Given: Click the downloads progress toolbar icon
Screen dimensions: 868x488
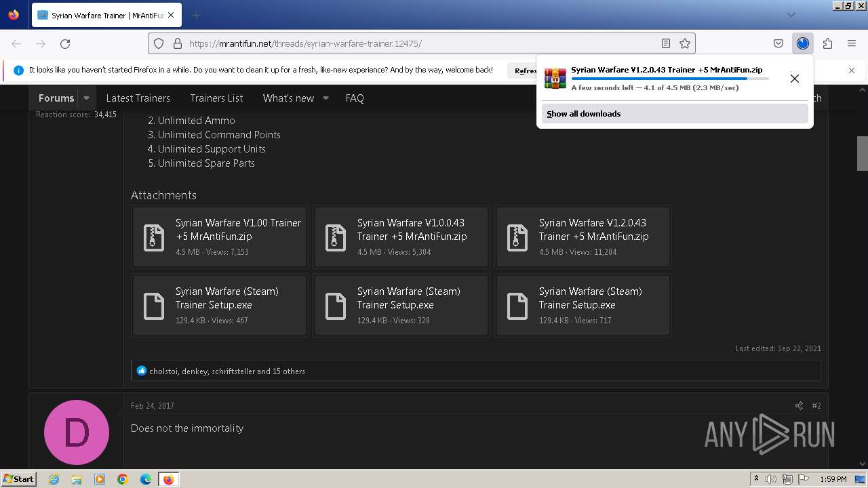Looking at the screenshot, I should tap(803, 43).
